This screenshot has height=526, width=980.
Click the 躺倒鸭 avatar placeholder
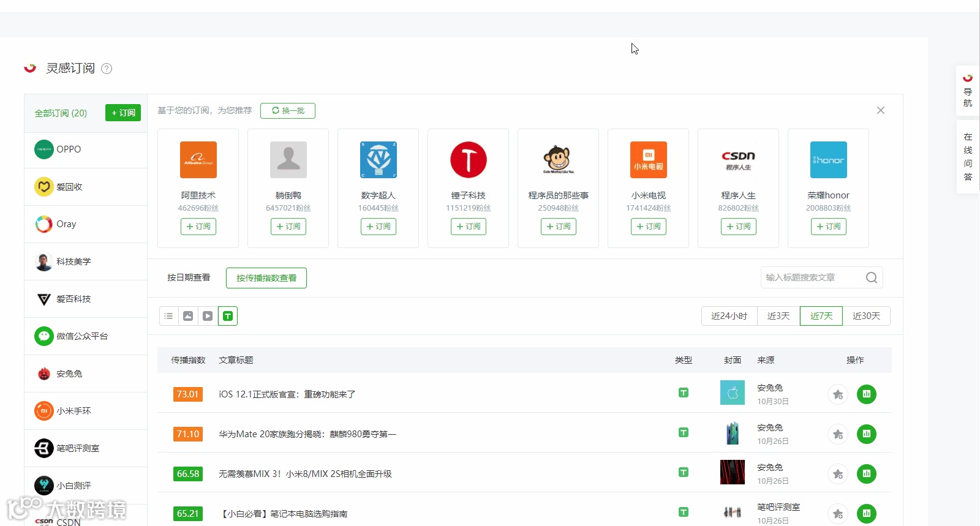pos(288,160)
